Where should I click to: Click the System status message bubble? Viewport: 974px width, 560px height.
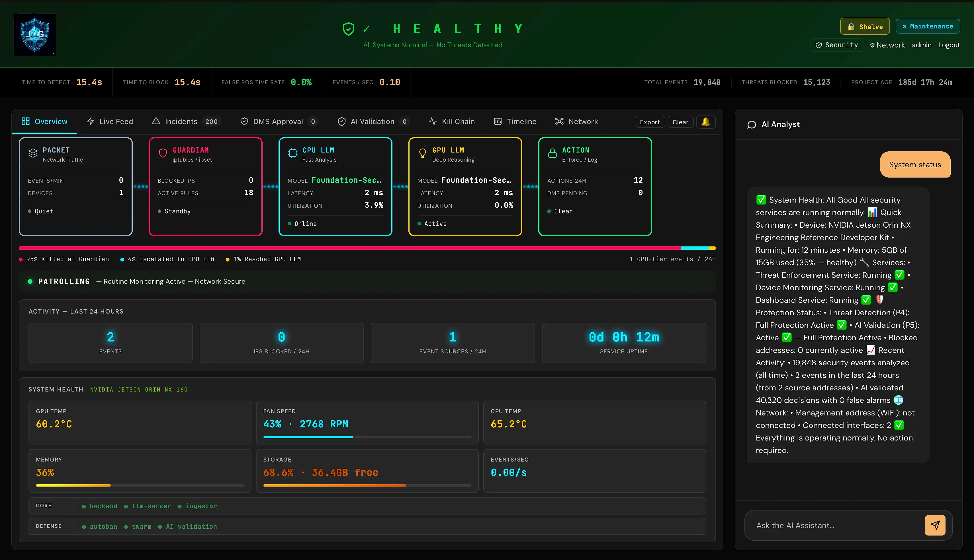(x=915, y=165)
